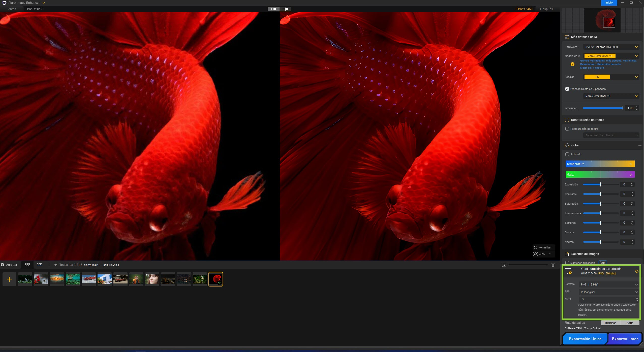Disable Procesamiento en 2 pasadas checkbox

[567, 89]
